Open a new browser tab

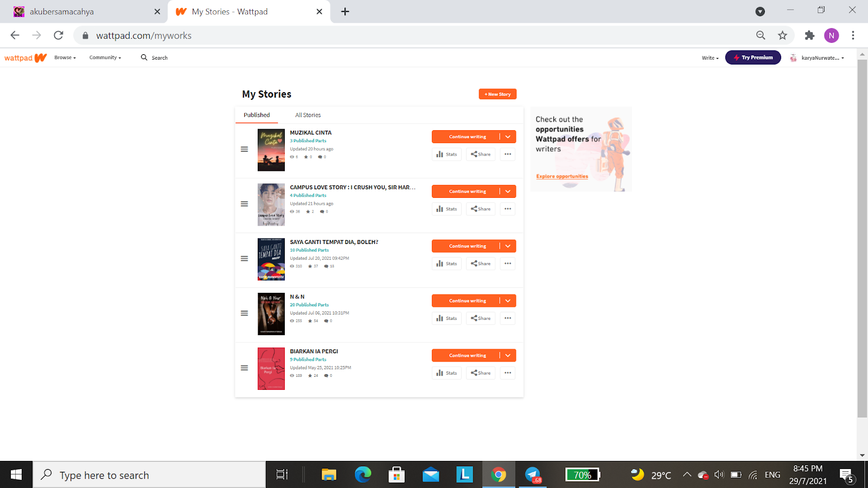click(345, 11)
